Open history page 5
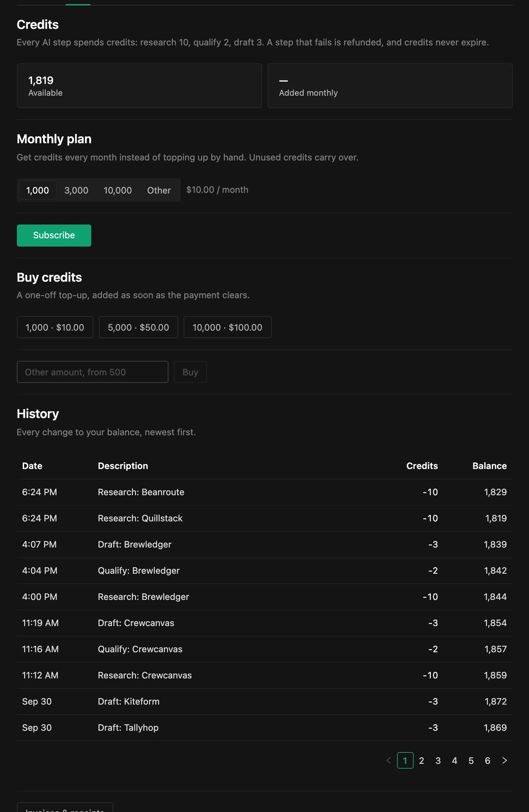 [471, 760]
